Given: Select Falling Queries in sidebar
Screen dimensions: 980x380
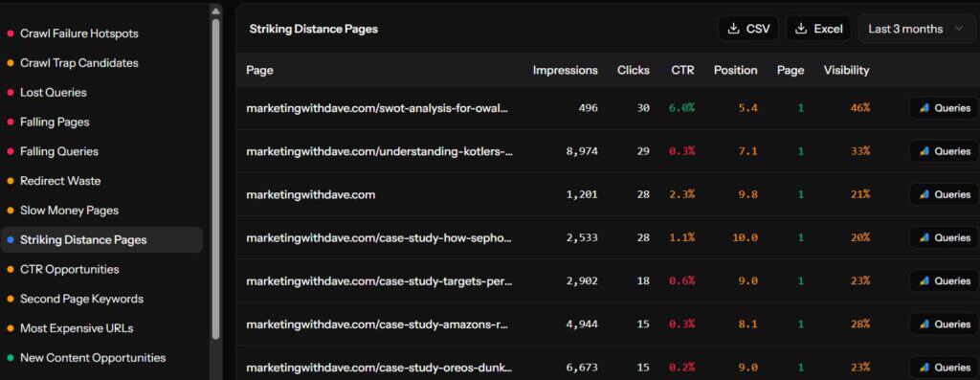Looking at the screenshot, I should click(58, 151).
